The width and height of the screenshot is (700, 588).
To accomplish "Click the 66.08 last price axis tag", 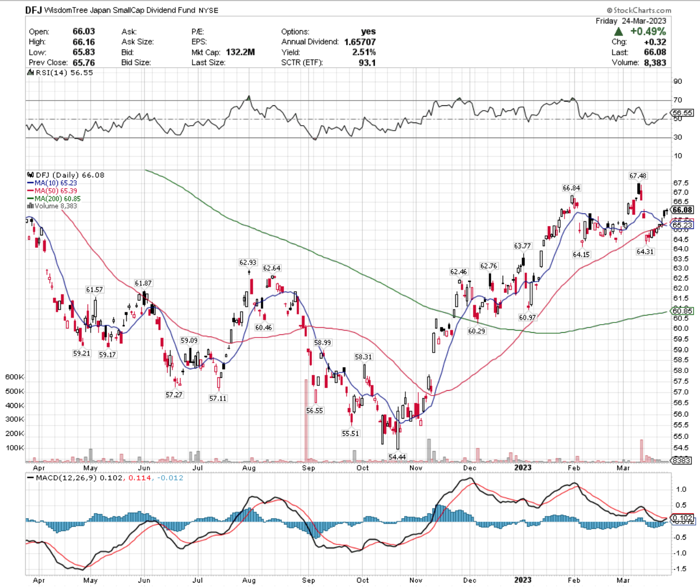I will click(683, 210).
